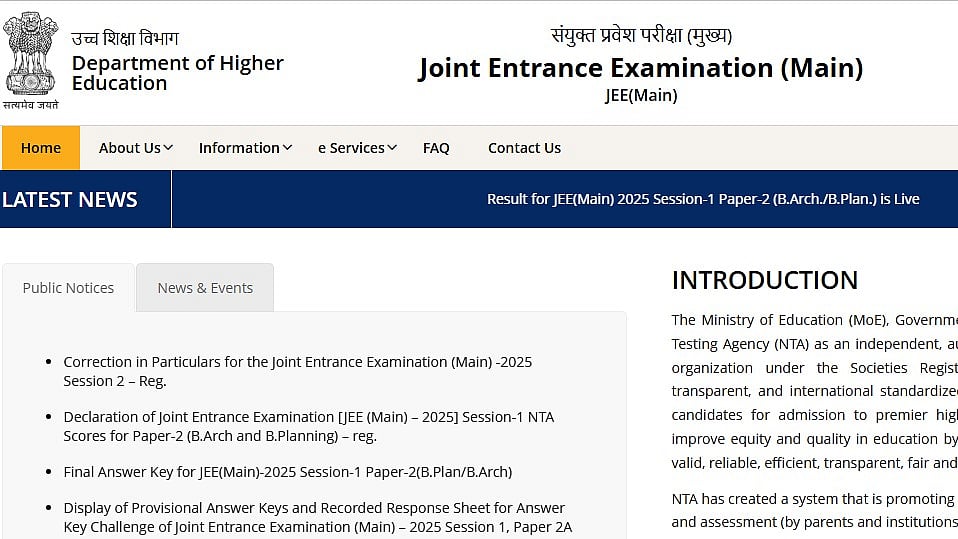Go to Contact Us page
The height and width of the screenshot is (539, 958).
524,148
